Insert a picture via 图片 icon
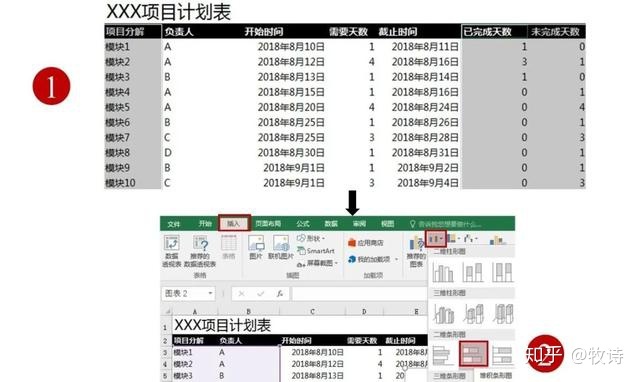The height and width of the screenshot is (382, 640). tap(256, 247)
